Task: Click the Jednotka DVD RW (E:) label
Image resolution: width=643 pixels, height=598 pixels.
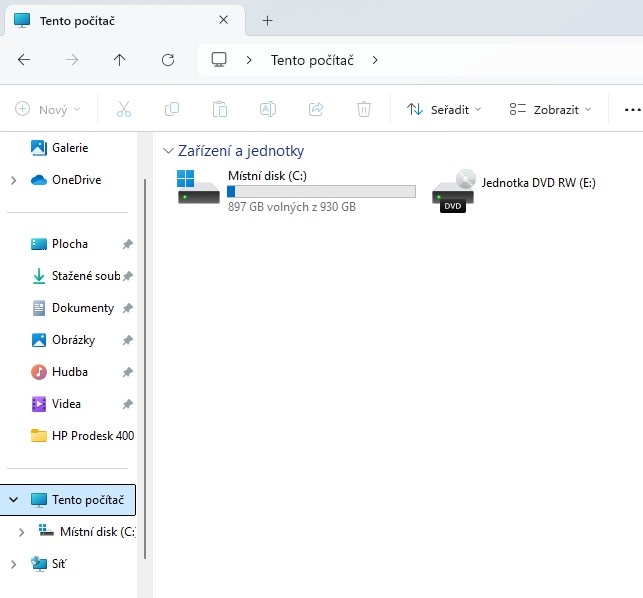Action: [538, 183]
